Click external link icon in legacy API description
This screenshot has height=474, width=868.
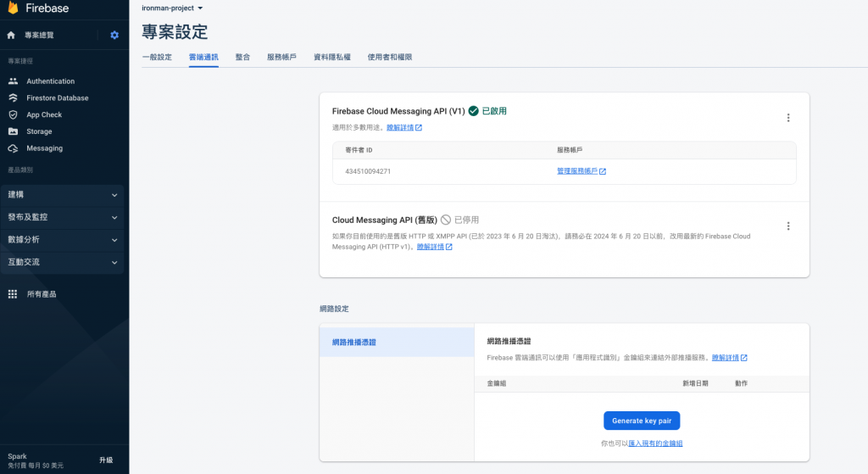(449, 247)
